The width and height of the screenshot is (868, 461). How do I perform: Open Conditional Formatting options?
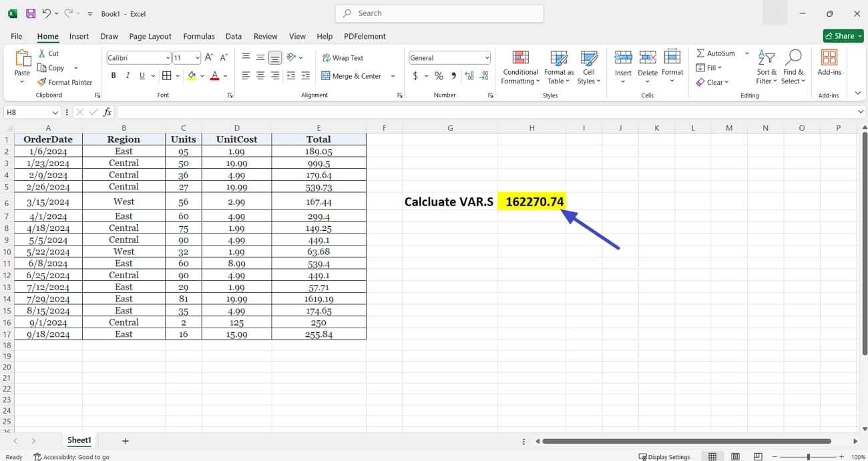(520, 67)
